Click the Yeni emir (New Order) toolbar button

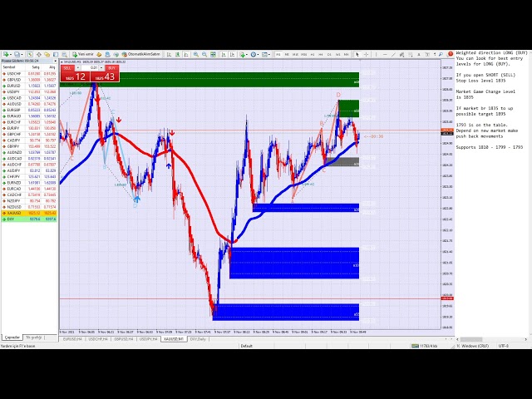(84, 54)
